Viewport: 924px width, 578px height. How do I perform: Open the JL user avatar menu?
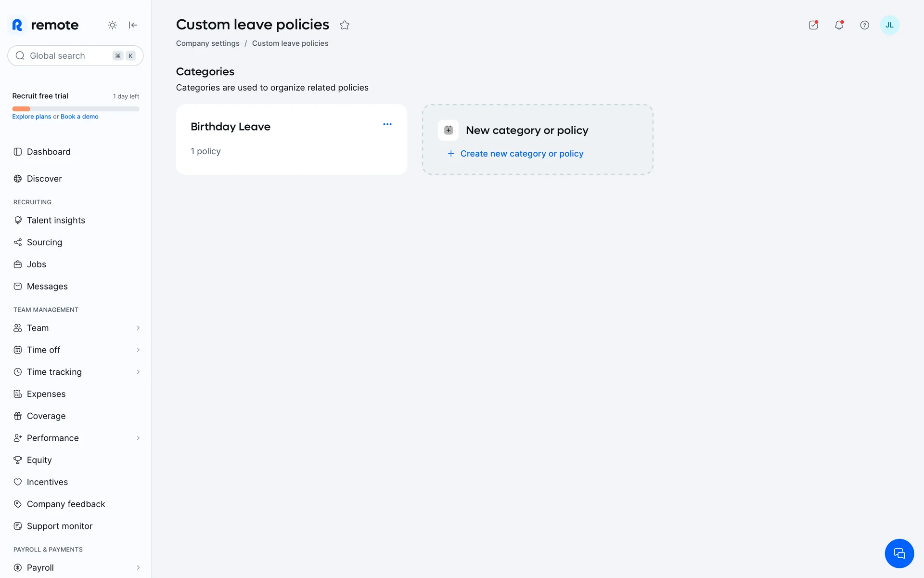889,25
